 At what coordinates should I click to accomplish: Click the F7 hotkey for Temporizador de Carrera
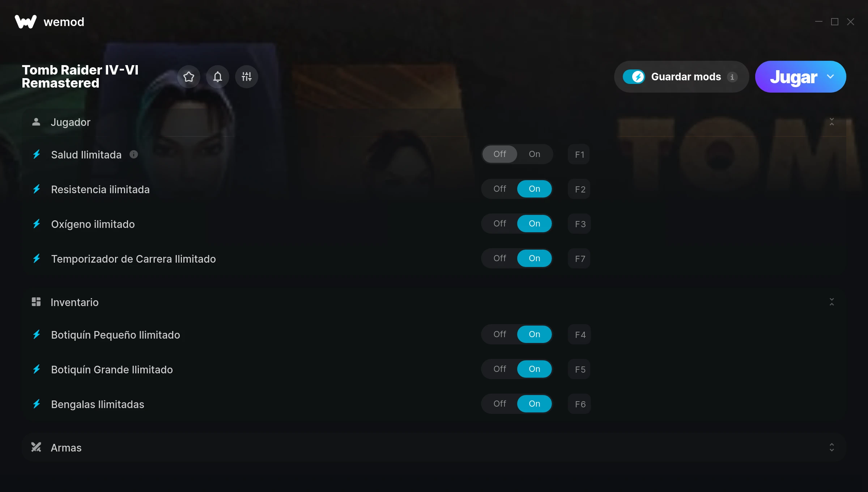tap(579, 259)
